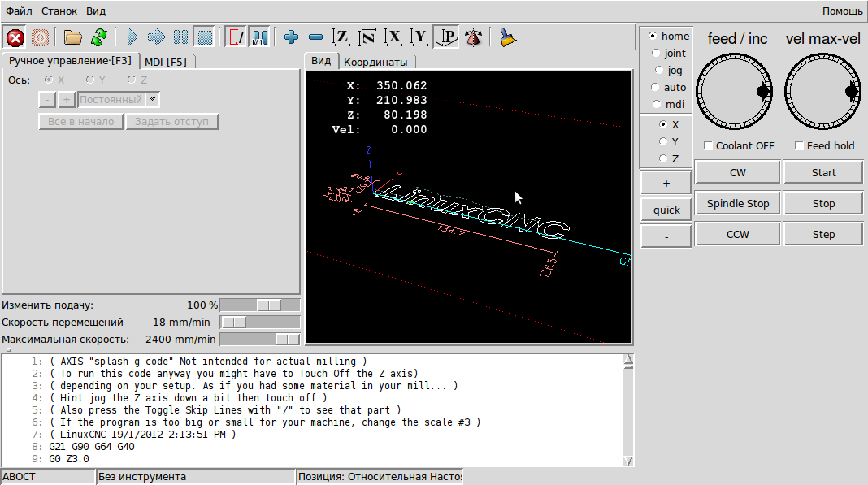Click the feed / inc dial
This screenshot has height=485, width=868.
pyautogui.click(x=734, y=91)
